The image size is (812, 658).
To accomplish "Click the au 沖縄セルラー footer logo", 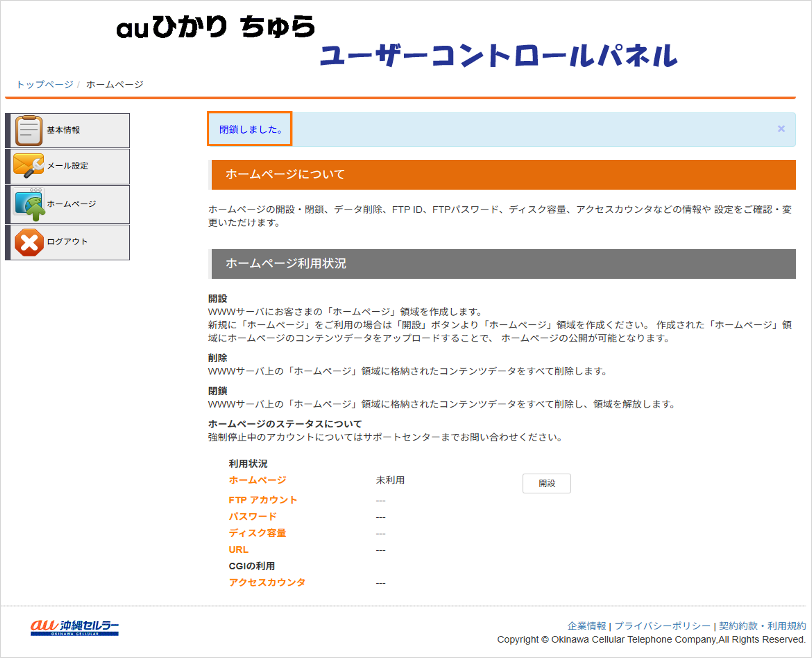I will click(x=75, y=628).
